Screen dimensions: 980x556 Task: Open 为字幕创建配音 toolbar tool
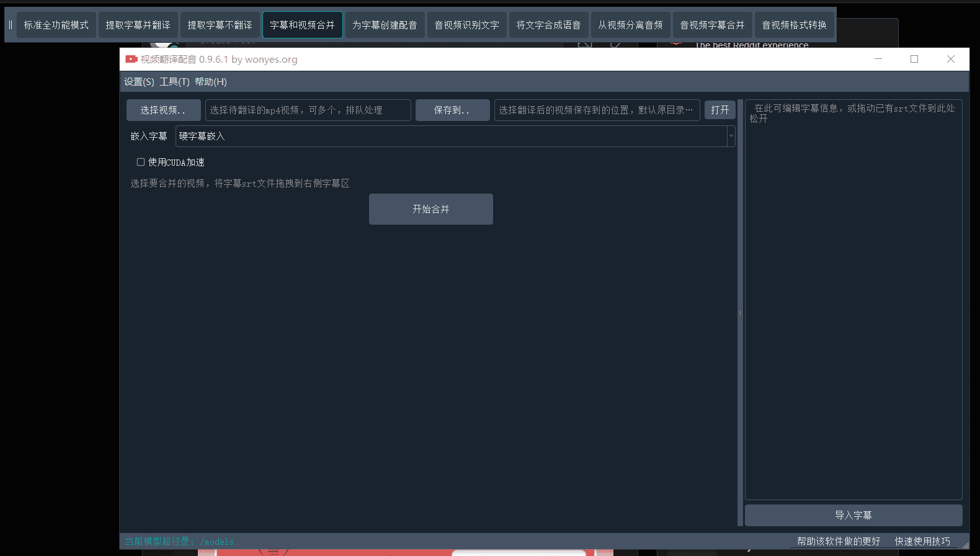pyautogui.click(x=385, y=25)
